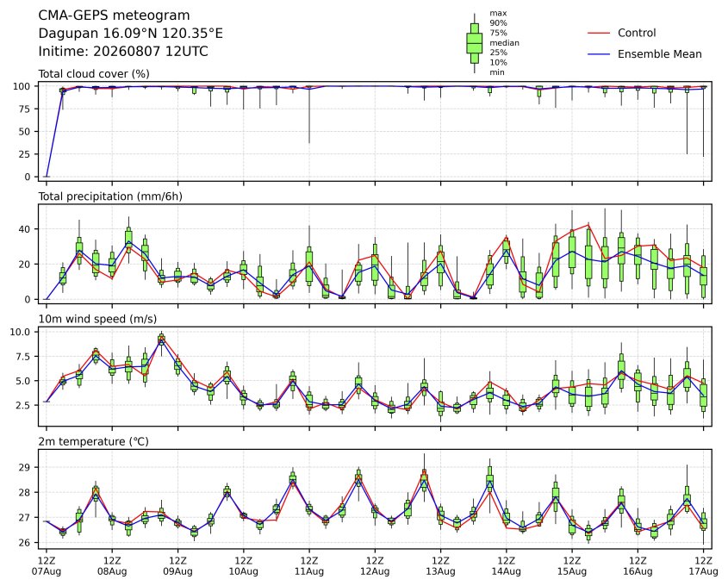Click the 28 tick on temperature axis
This screenshot has width=728, height=586.
click(25, 493)
